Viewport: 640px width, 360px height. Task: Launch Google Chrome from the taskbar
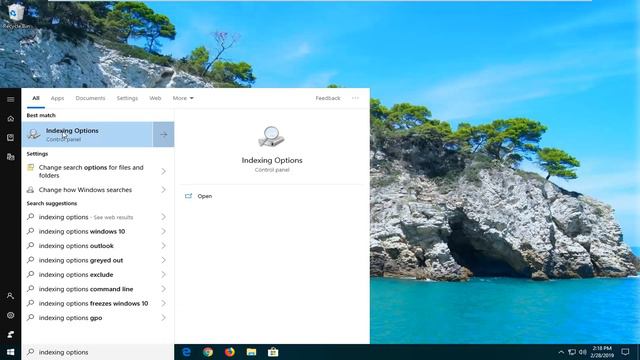(x=208, y=352)
